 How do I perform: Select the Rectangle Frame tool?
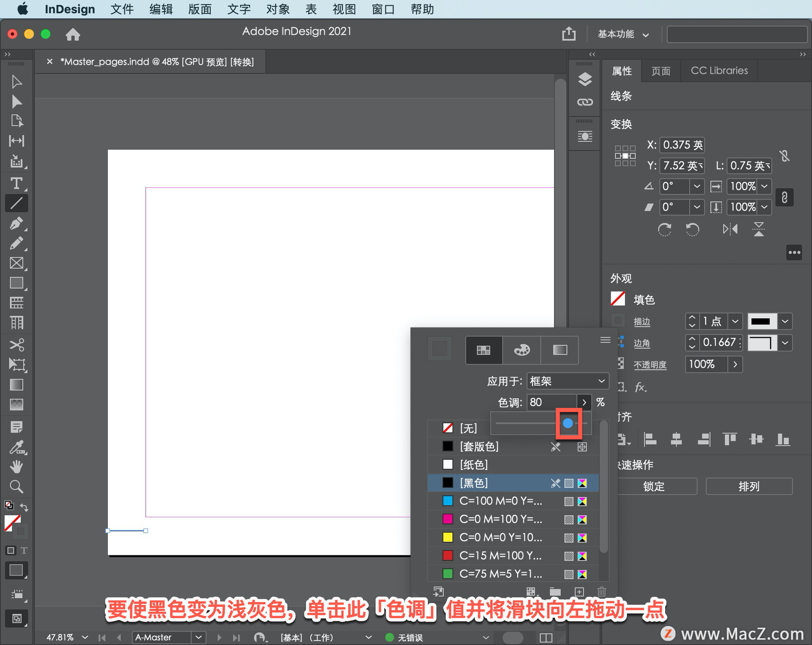click(16, 263)
